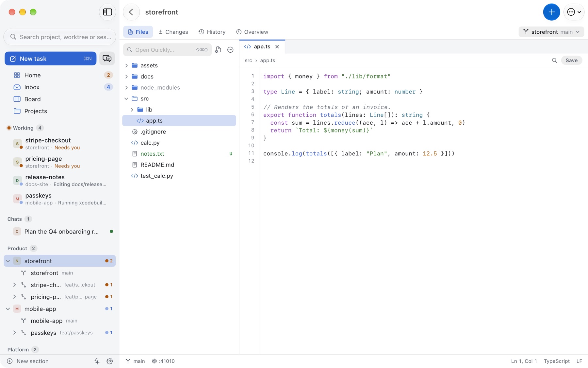
Task: Close the app.ts editor tab
Action: 277,47
